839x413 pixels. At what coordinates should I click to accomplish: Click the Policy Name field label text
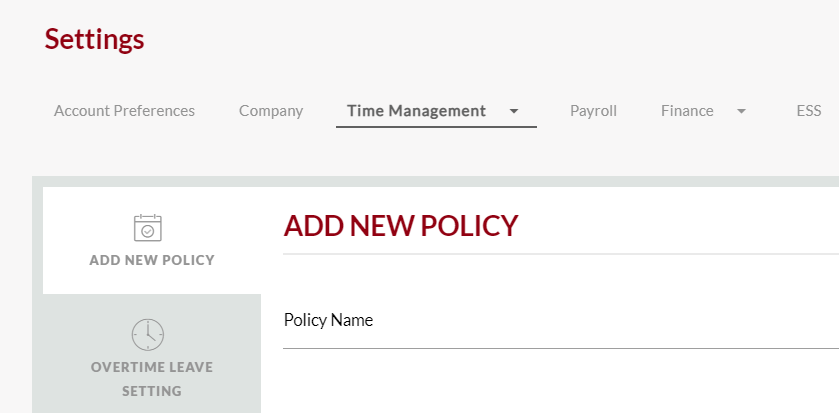point(328,320)
